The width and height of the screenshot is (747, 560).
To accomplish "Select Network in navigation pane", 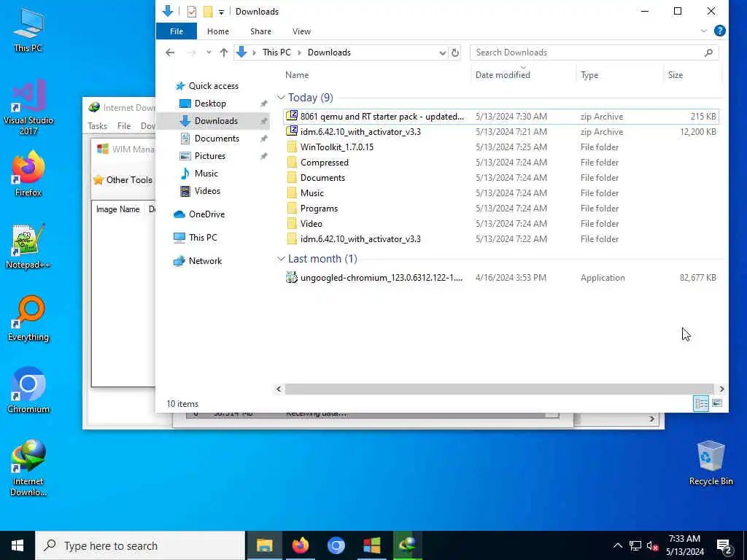I will click(x=205, y=261).
